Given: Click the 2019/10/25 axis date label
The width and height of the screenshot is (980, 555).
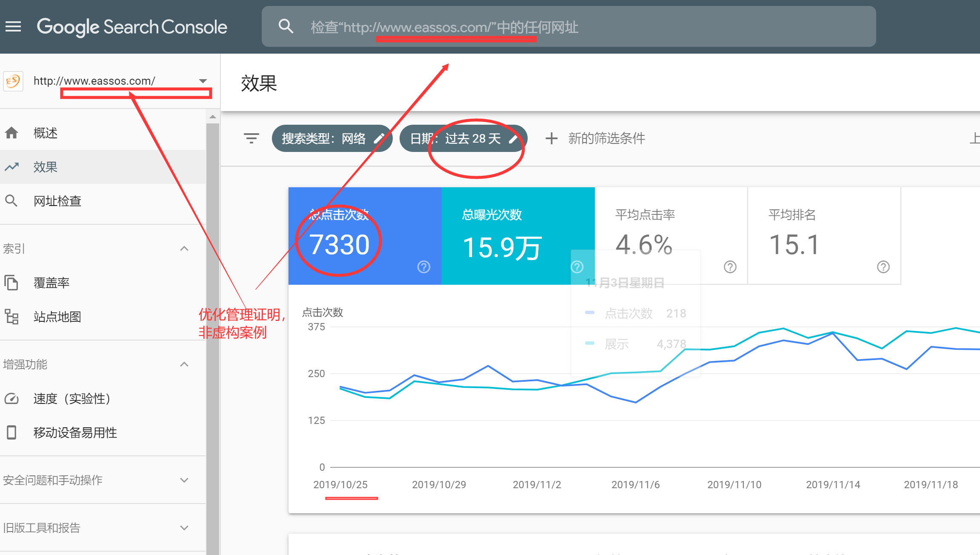Looking at the screenshot, I should [340, 485].
